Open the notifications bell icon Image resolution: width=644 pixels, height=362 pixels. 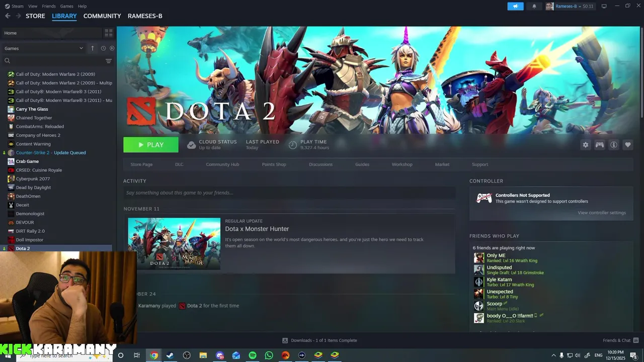[x=534, y=6]
